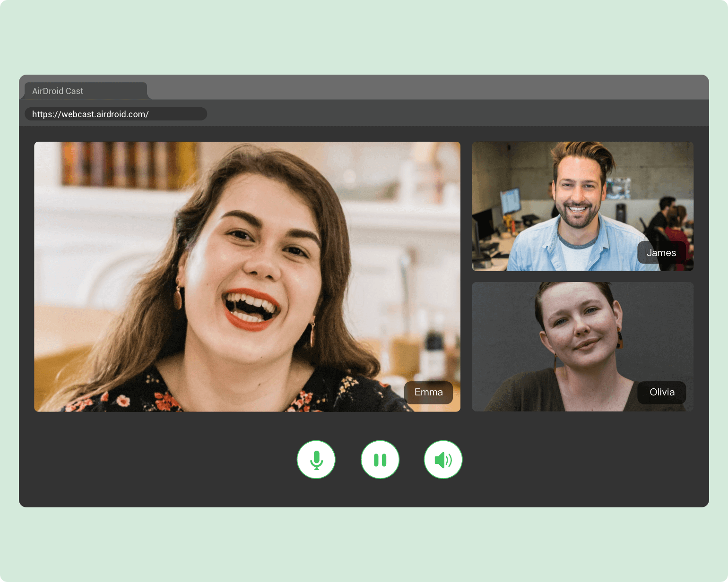Select James's video thumbnail

pyautogui.click(x=582, y=206)
